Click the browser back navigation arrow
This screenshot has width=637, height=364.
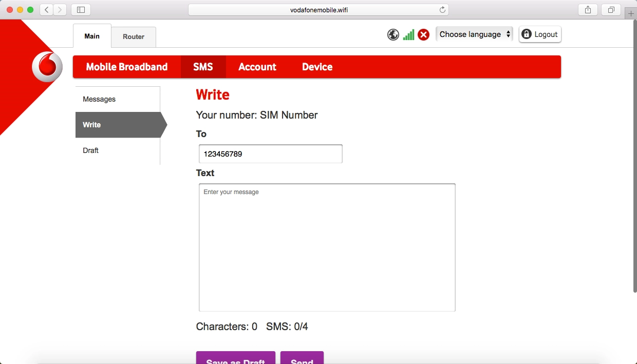click(46, 9)
